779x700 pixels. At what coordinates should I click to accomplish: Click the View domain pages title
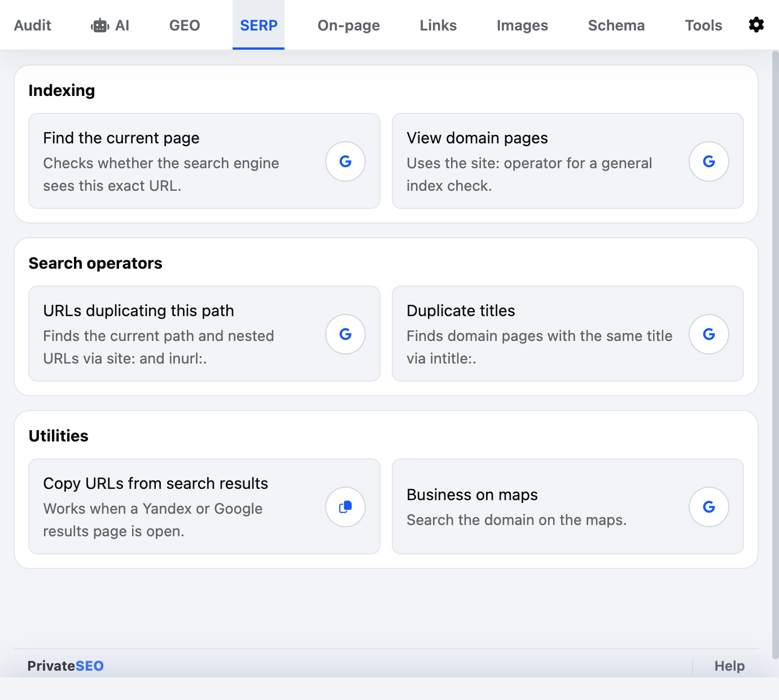(478, 138)
